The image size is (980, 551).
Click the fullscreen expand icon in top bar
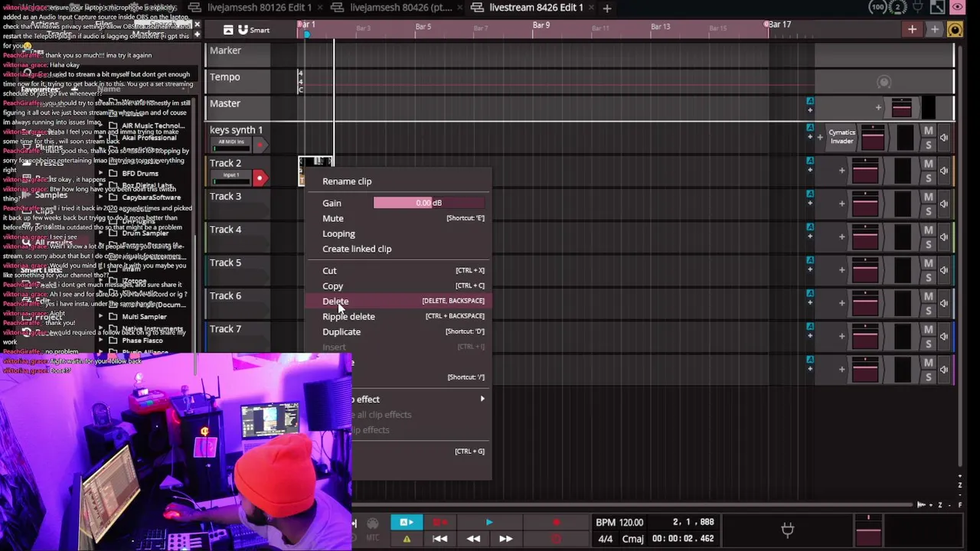(937, 8)
